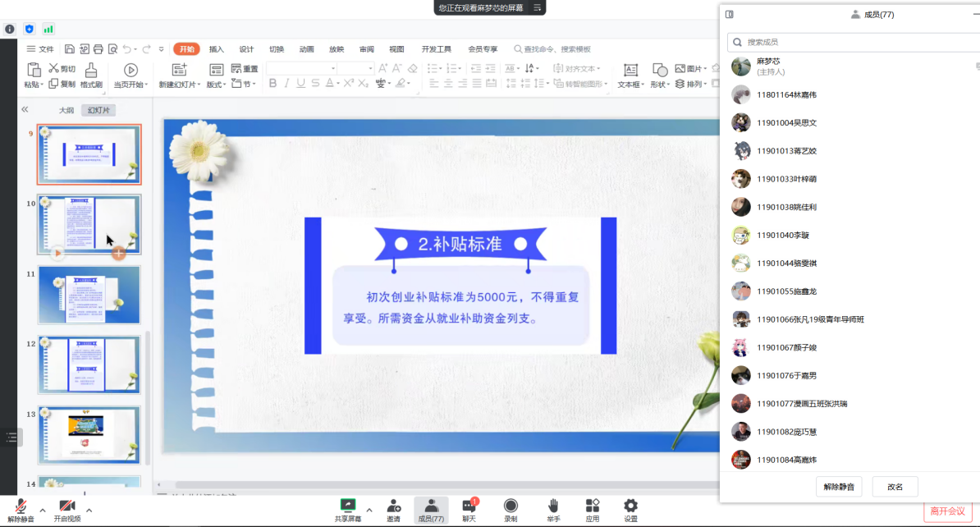
Task: Click the 改名 rename button
Action: click(895, 487)
